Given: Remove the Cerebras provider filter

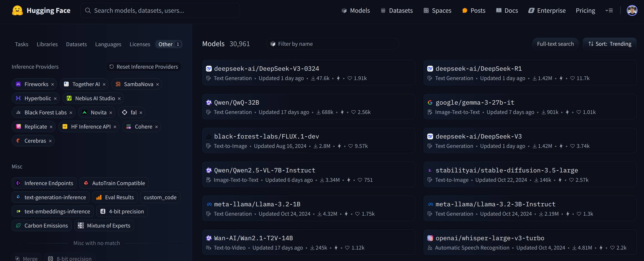Looking at the screenshot, I should pyautogui.click(x=50, y=141).
